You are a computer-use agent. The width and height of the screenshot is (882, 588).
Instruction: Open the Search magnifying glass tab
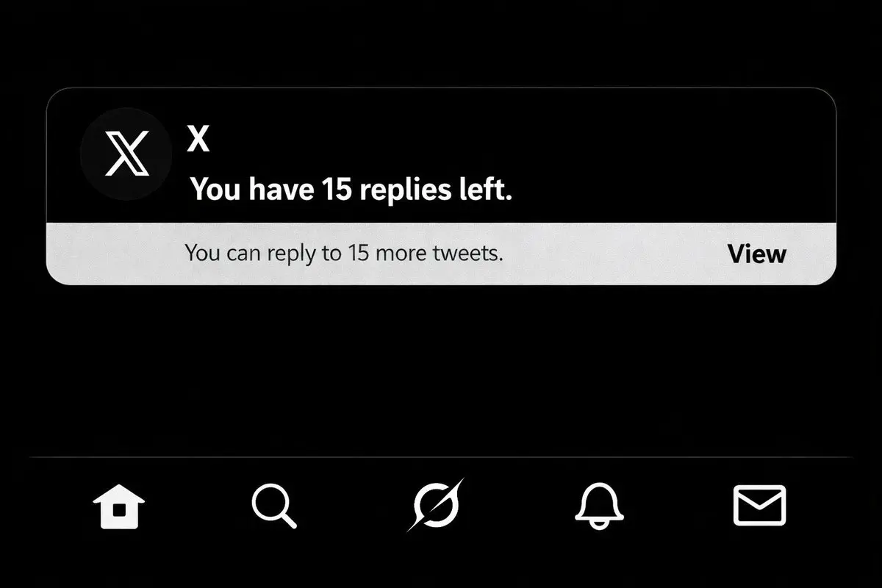(x=274, y=506)
